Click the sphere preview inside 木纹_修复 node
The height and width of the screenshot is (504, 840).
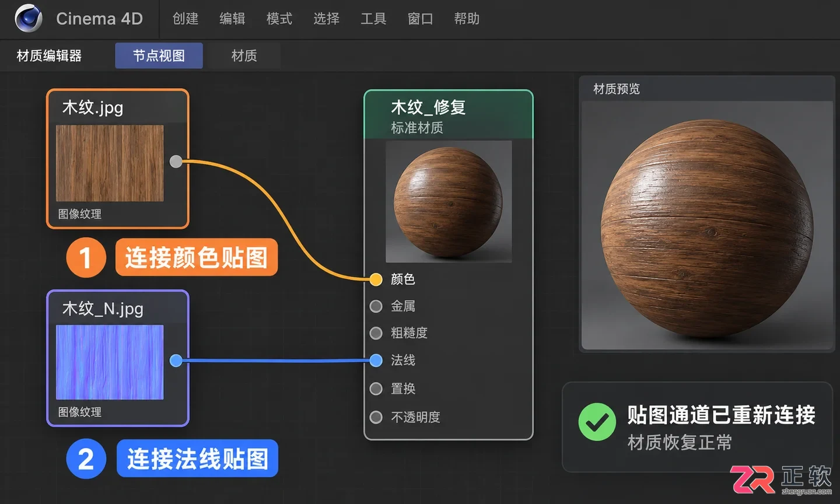pos(449,201)
